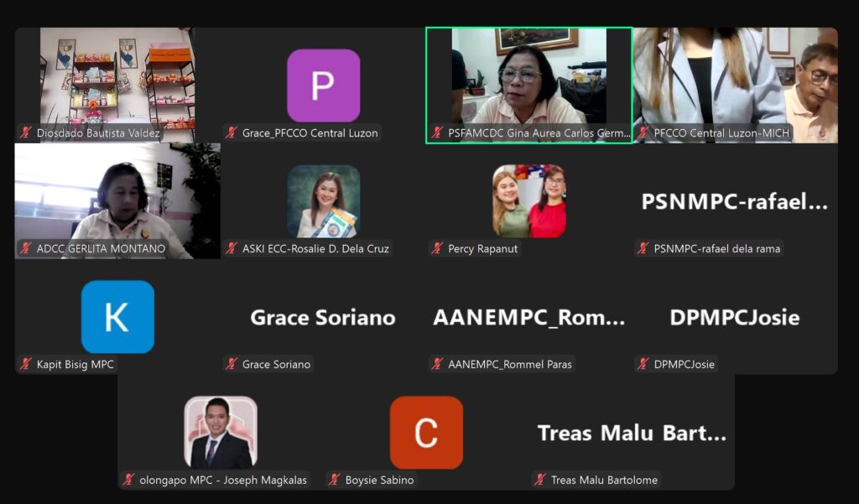Image resolution: width=859 pixels, height=504 pixels.
Task: Click muted mic icon next to Kapit Bisig MPC
Action: 25,364
